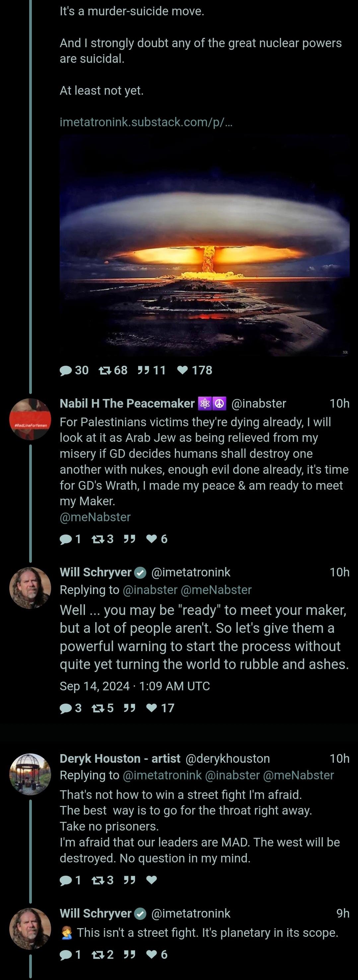Screen dimensions: 358x980
Task: Click quote icon showing 11 quotes
Action: (x=143, y=370)
